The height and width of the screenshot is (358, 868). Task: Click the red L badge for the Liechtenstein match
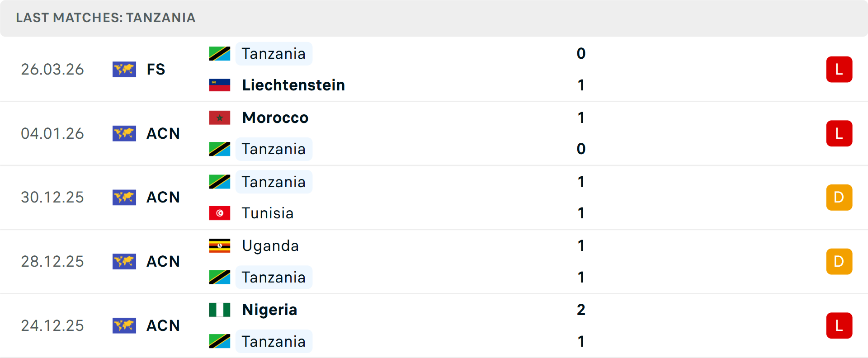[839, 69]
